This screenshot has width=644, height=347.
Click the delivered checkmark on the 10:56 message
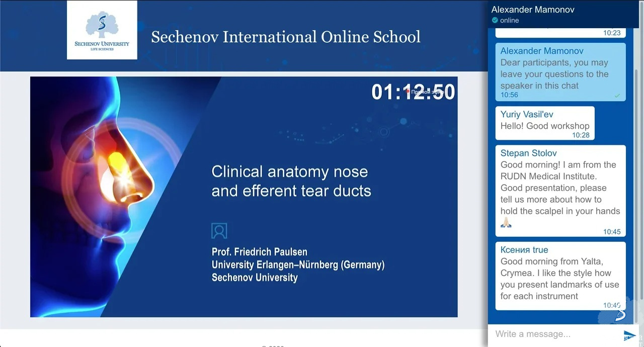617,96
